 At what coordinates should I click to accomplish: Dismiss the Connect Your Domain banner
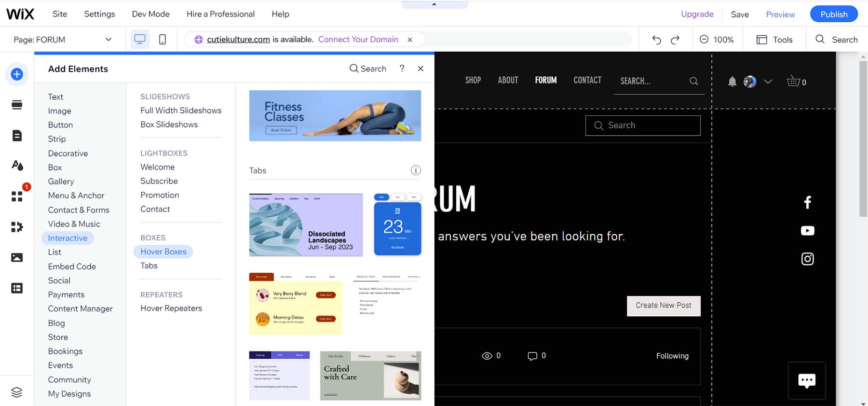pyautogui.click(x=410, y=40)
